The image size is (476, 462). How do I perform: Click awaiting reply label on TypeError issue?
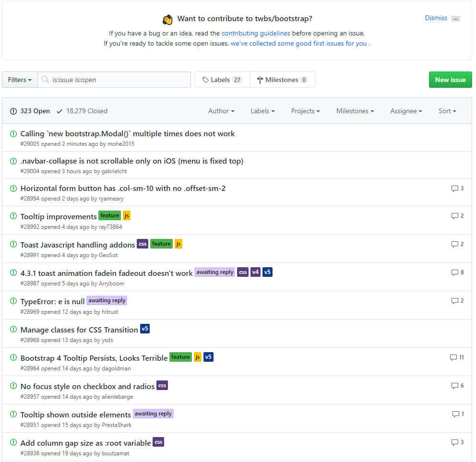107,300
